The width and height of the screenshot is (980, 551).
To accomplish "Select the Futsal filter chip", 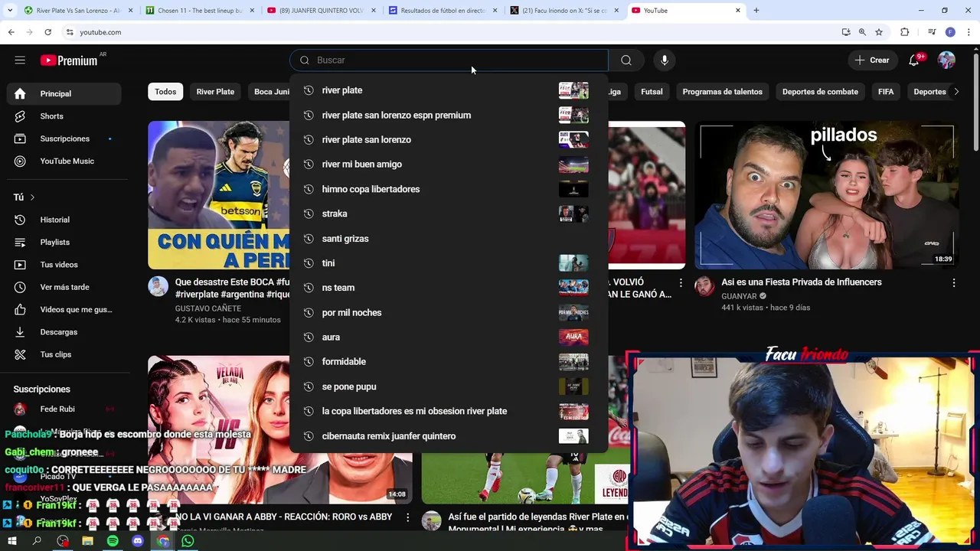I will pyautogui.click(x=652, y=92).
